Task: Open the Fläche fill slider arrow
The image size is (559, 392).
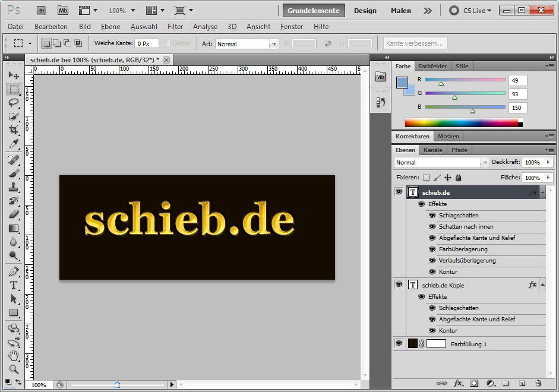Action: pos(548,178)
